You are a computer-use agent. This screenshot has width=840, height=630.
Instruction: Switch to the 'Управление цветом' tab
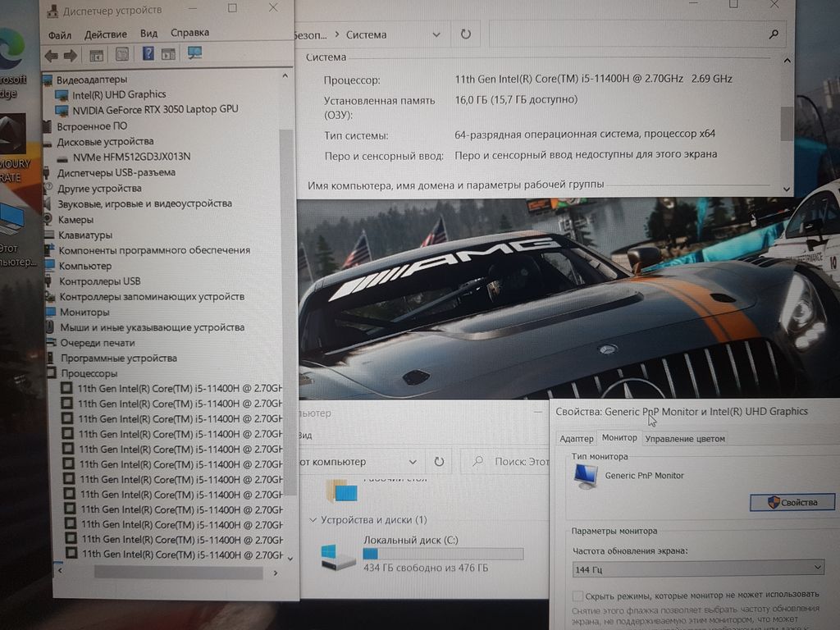tap(685, 439)
